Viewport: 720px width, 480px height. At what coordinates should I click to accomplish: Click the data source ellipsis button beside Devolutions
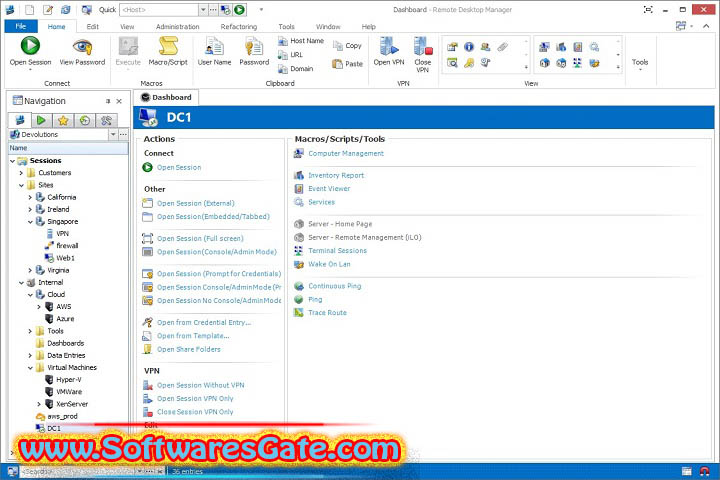[x=123, y=135]
